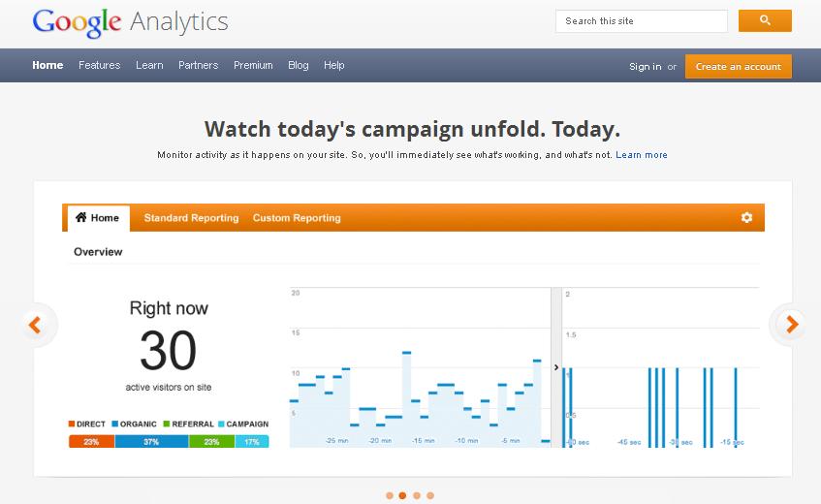Focus the Search this site field
The width and height of the screenshot is (821, 504).
(x=642, y=21)
